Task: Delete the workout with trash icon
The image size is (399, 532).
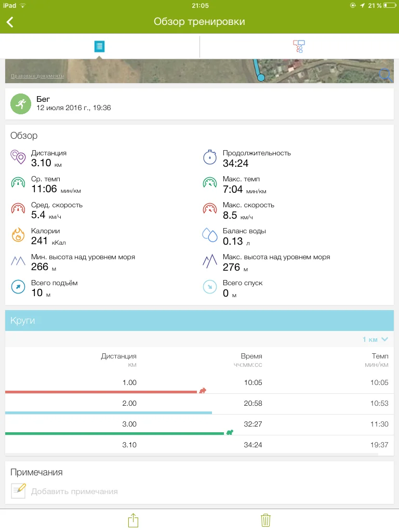Action: (x=265, y=520)
